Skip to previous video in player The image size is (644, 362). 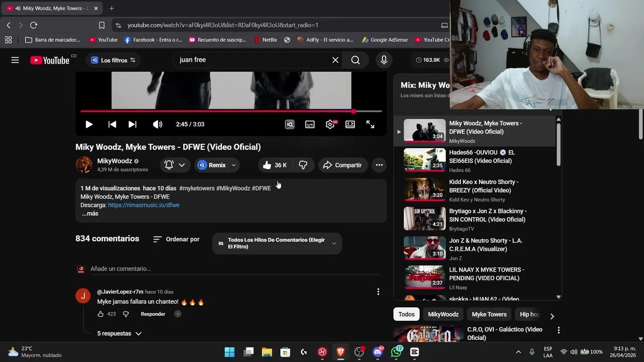[112, 124]
